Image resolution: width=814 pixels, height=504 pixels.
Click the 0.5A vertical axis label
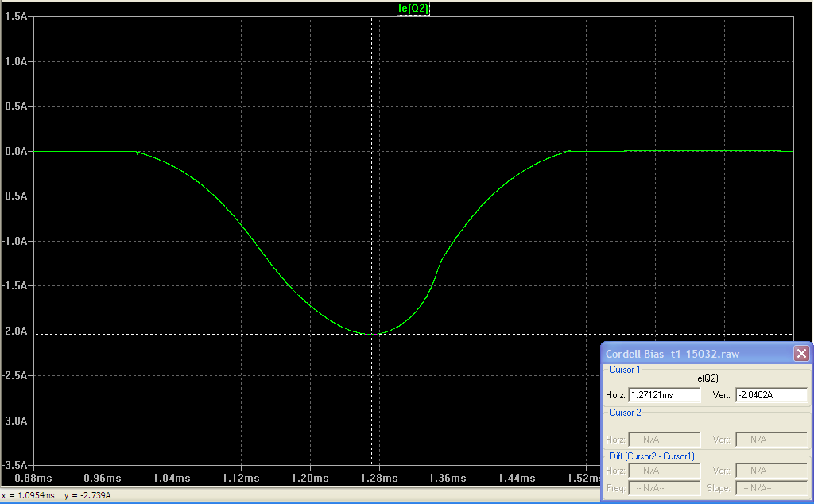(x=16, y=106)
